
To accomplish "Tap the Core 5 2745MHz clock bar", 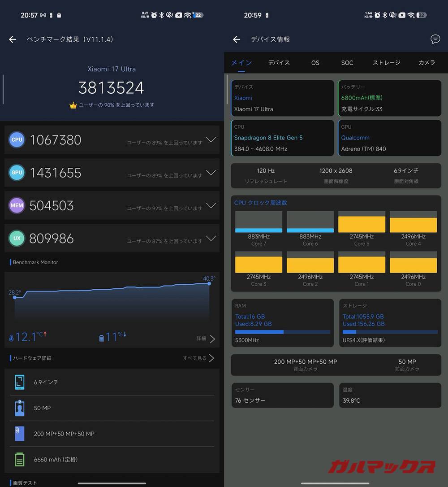I will tap(362, 222).
